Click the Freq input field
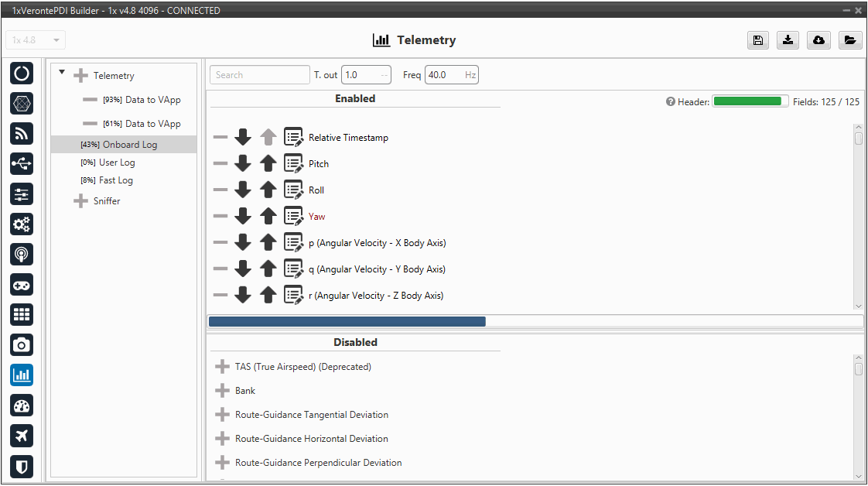Viewport: 868px width, 486px height. (444, 75)
